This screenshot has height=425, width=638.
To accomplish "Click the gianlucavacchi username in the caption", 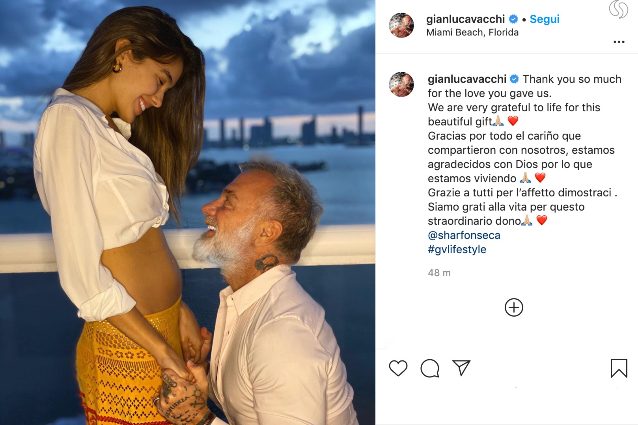I will [x=467, y=79].
